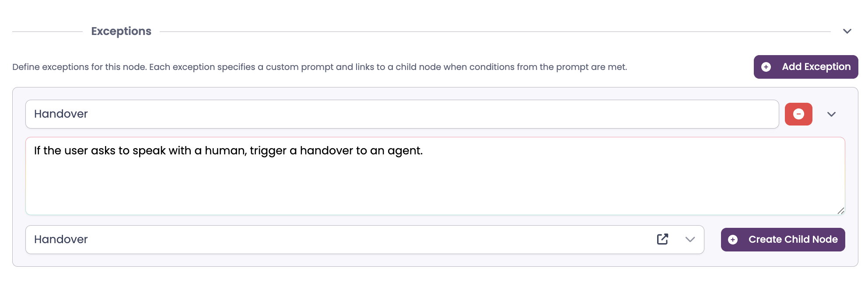868x286 pixels.
Task: Place cursor after 'Handover' in title field
Action: click(x=89, y=114)
